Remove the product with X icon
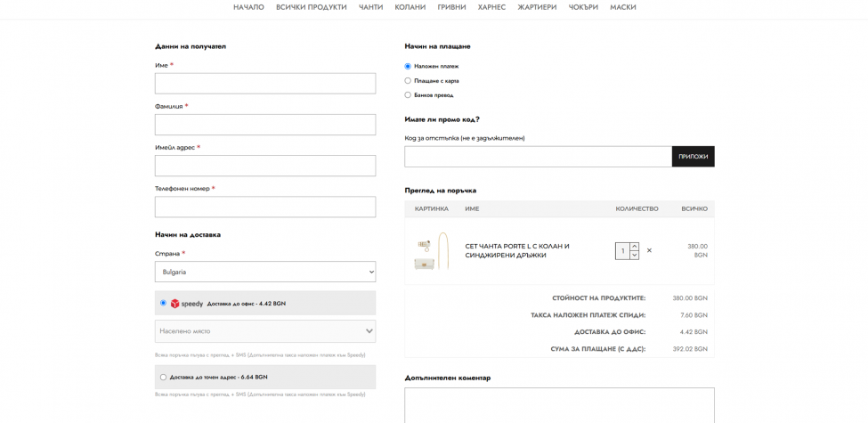The width and height of the screenshot is (868, 423). [649, 250]
